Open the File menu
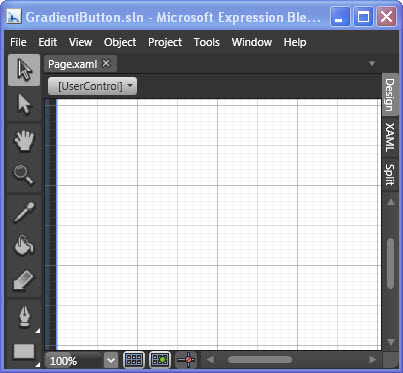This screenshot has height=373, width=403. 18,42
